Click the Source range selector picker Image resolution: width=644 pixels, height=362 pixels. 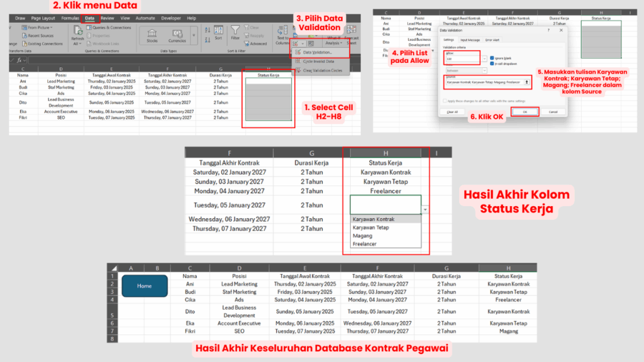526,82
